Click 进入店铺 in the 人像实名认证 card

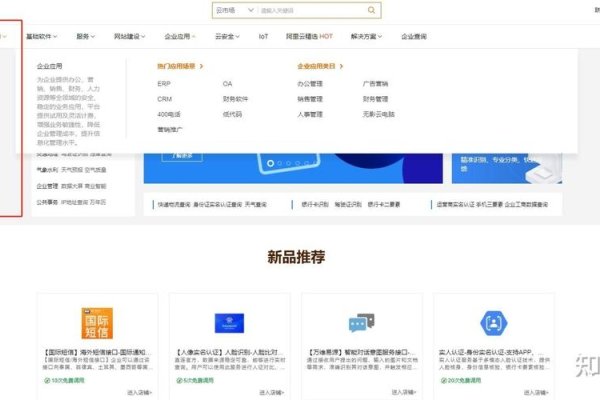272,392
